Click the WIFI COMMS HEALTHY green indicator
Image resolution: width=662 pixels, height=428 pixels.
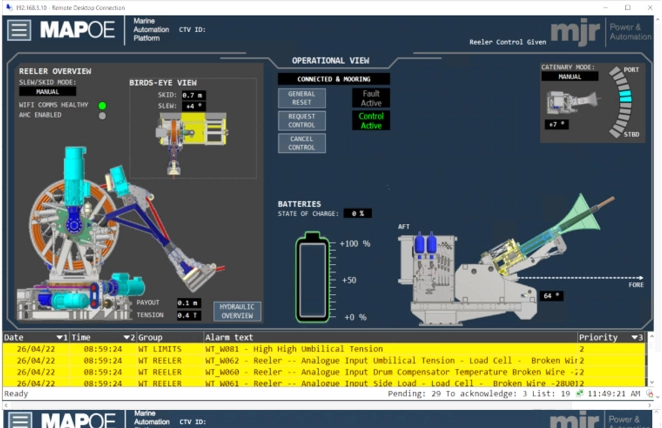click(x=102, y=105)
